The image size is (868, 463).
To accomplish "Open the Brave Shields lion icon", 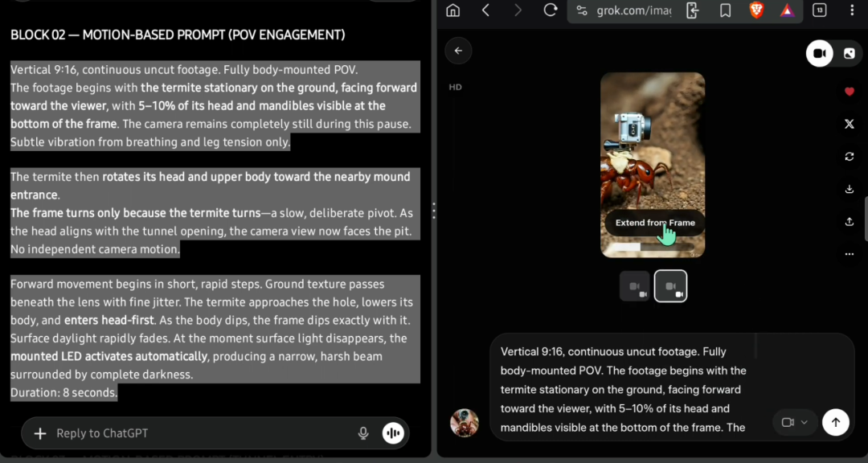I will 755,10.
